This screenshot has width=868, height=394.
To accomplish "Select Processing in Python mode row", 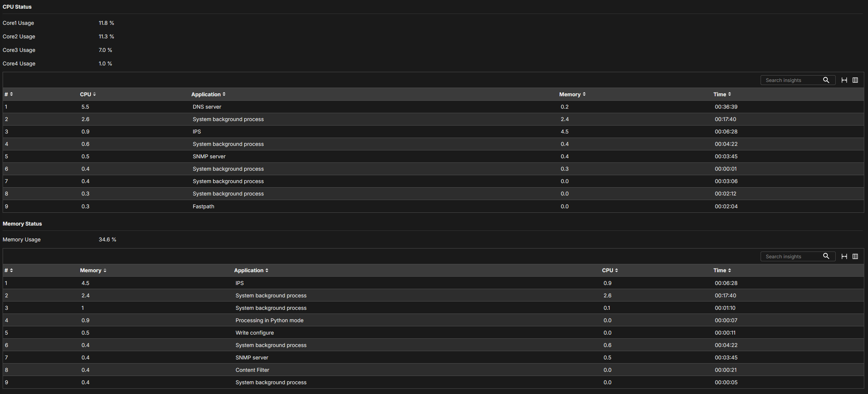I will click(x=433, y=320).
